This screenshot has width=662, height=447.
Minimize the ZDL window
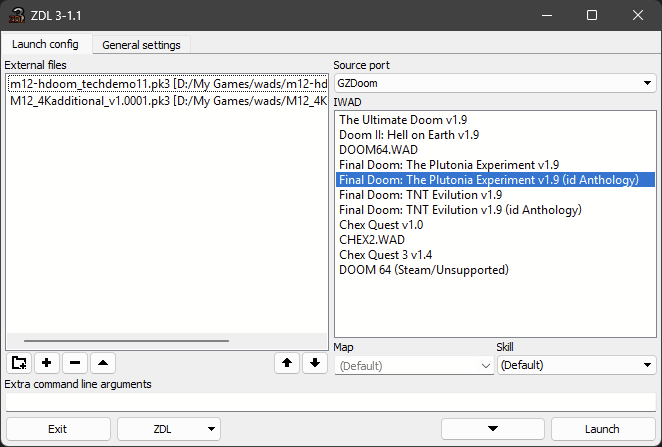pyautogui.click(x=547, y=16)
